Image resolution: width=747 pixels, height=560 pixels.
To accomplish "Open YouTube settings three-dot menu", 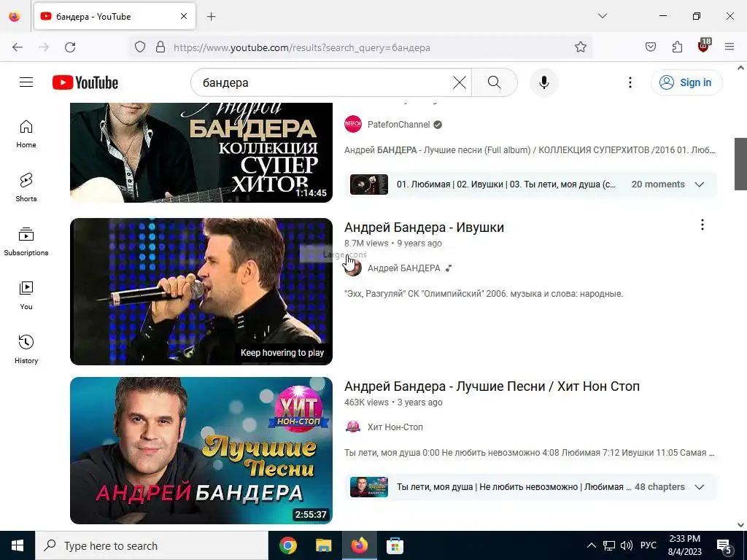I will (630, 82).
